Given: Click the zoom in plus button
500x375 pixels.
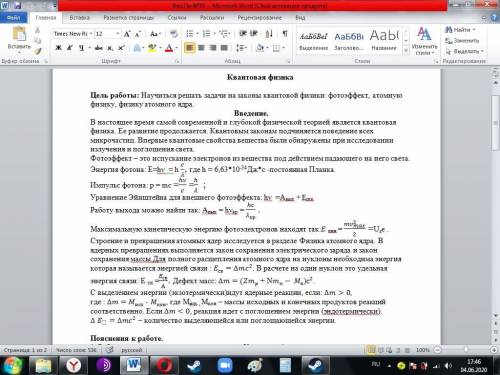Looking at the screenshot, I should [x=494, y=350].
